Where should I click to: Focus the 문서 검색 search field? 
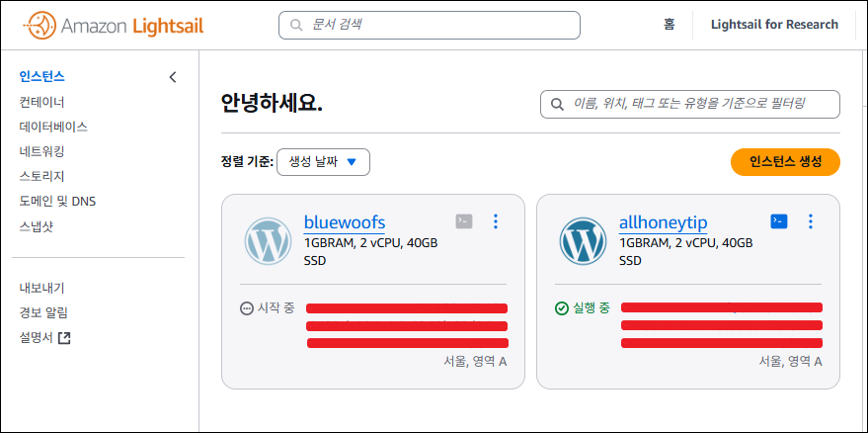429,26
